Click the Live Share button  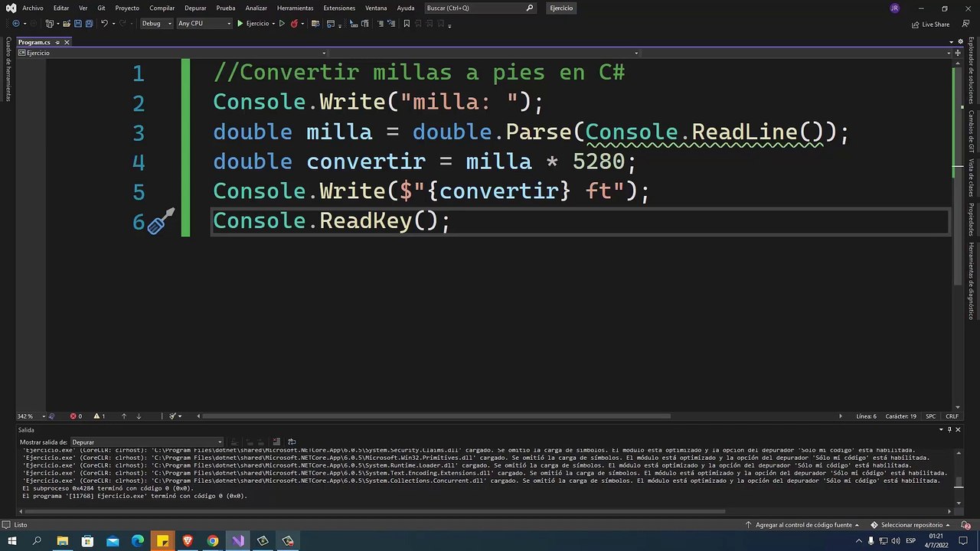[x=930, y=24]
